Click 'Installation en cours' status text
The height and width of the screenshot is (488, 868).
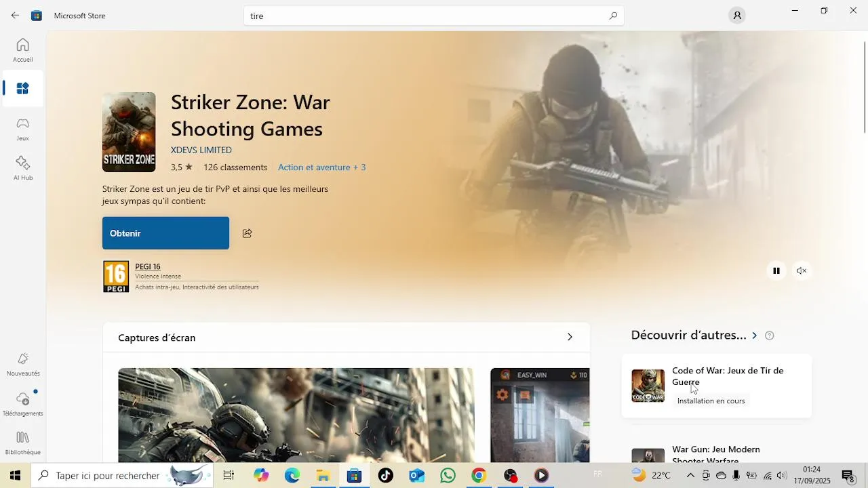(x=711, y=401)
